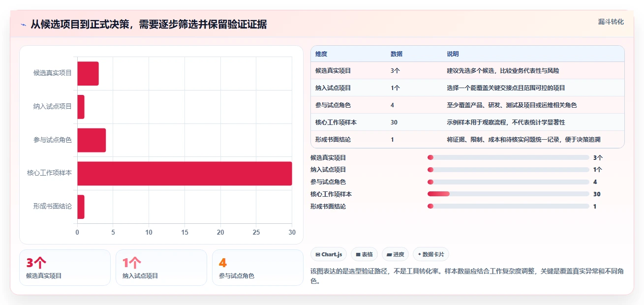Select the 进度 tag chip

pos(395,254)
